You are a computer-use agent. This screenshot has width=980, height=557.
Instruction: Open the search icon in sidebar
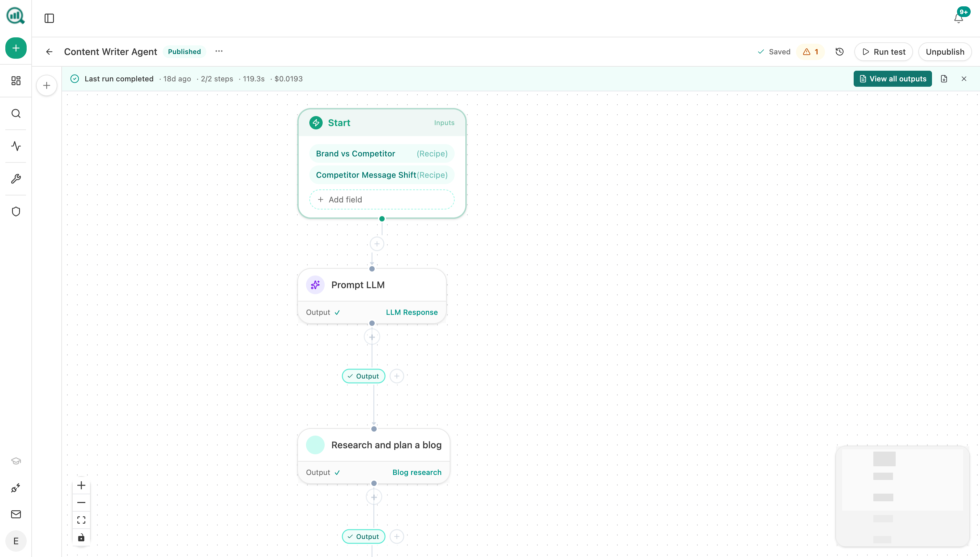pyautogui.click(x=16, y=114)
